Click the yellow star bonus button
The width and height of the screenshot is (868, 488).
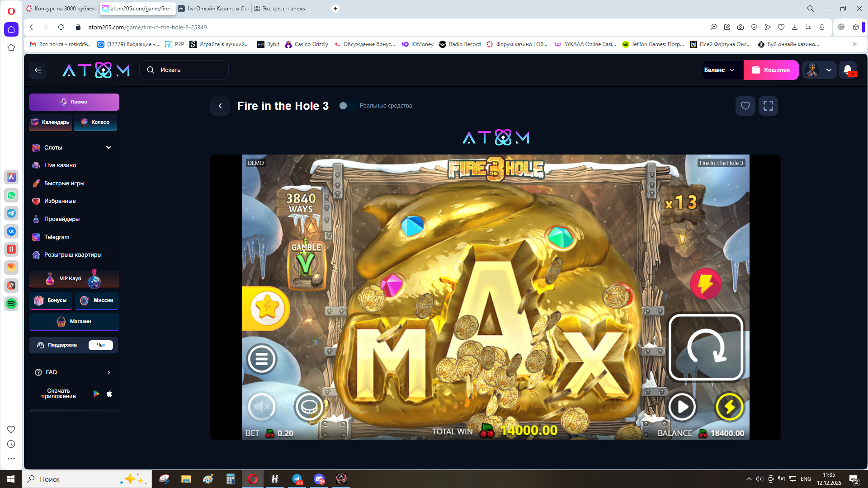[x=267, y=309]
